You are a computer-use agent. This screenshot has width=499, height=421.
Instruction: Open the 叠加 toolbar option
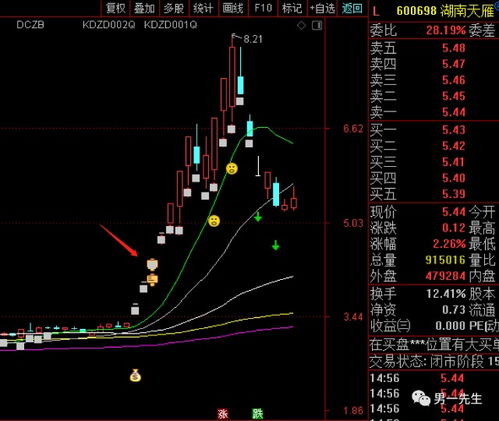tap(144, 8)
